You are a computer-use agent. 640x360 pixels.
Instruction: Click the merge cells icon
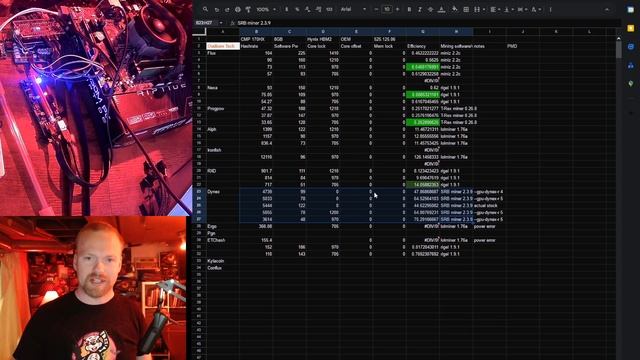[477, 9]
